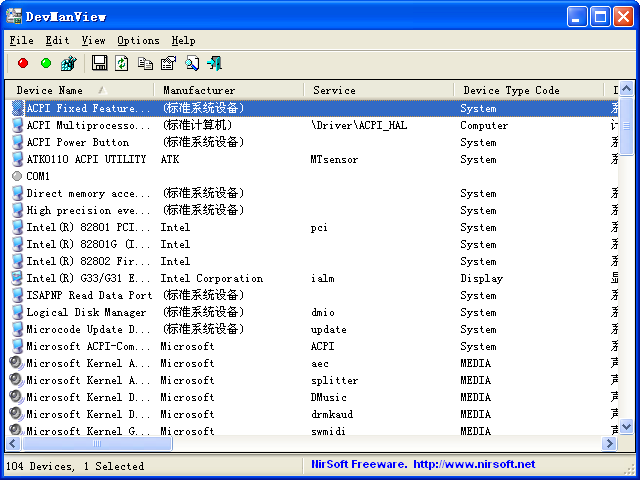Open the Edit menu
This screenshot has width=640, height=480.
pos(57,40)
